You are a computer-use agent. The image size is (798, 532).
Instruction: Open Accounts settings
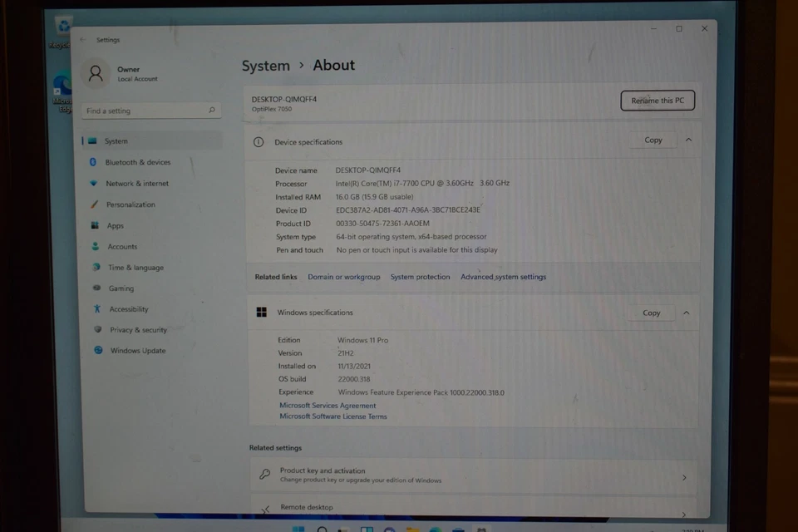121,246
